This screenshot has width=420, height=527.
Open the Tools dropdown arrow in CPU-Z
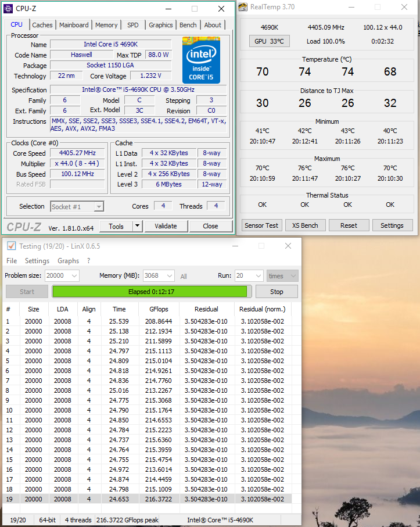point(137,226)
